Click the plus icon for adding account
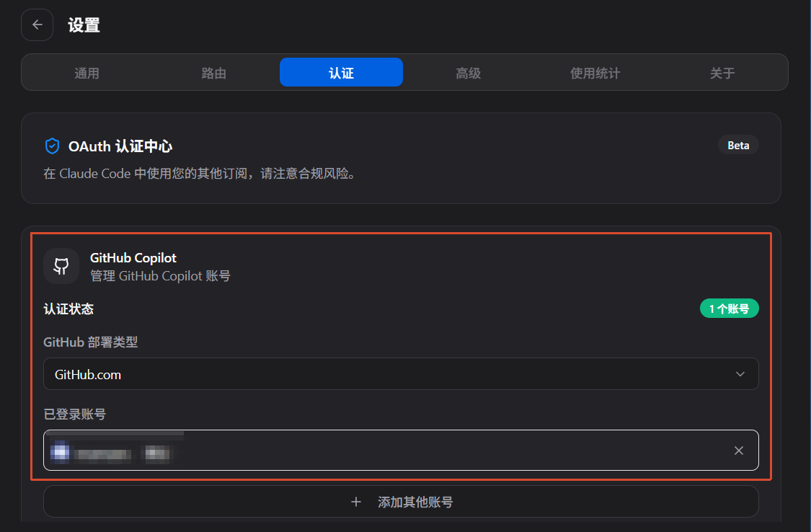This screenshot has width=811, height=532. pyautogui.click(x=356, y=502)
